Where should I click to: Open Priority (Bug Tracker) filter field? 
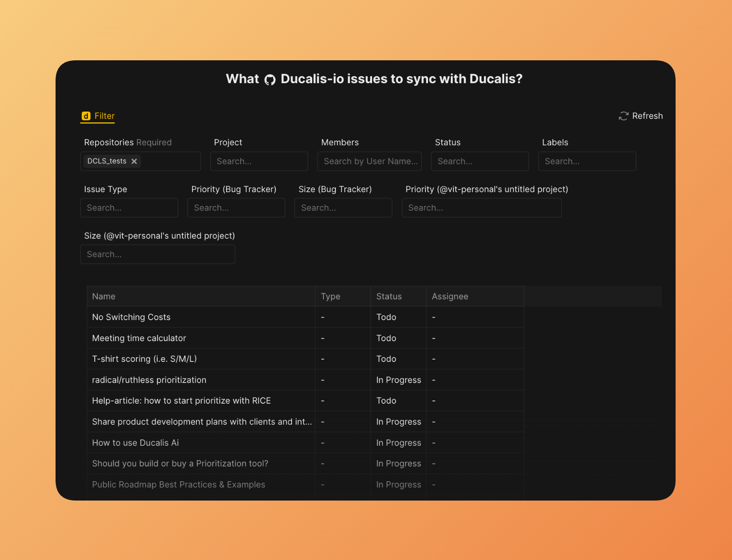(x=236, y=208)
